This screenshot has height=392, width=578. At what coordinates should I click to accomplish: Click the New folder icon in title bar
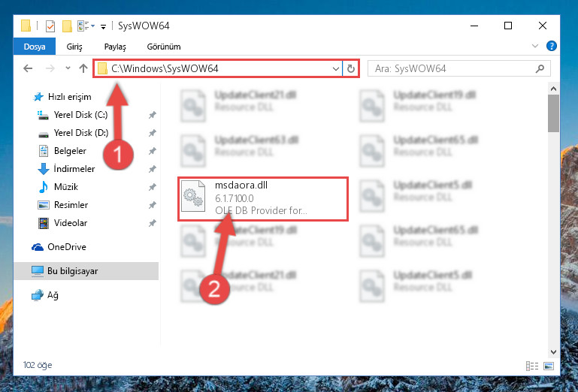[x=67, y=26]
